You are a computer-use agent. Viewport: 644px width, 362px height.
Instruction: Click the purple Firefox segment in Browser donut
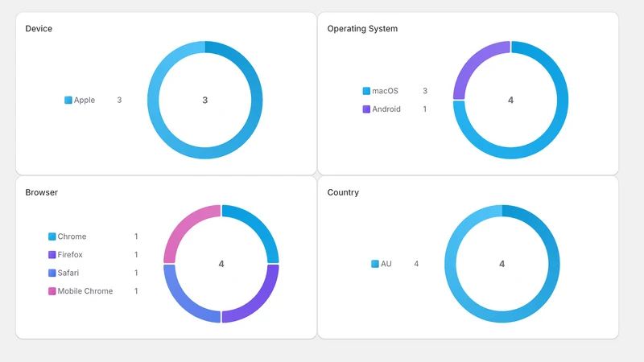point(258,302)
